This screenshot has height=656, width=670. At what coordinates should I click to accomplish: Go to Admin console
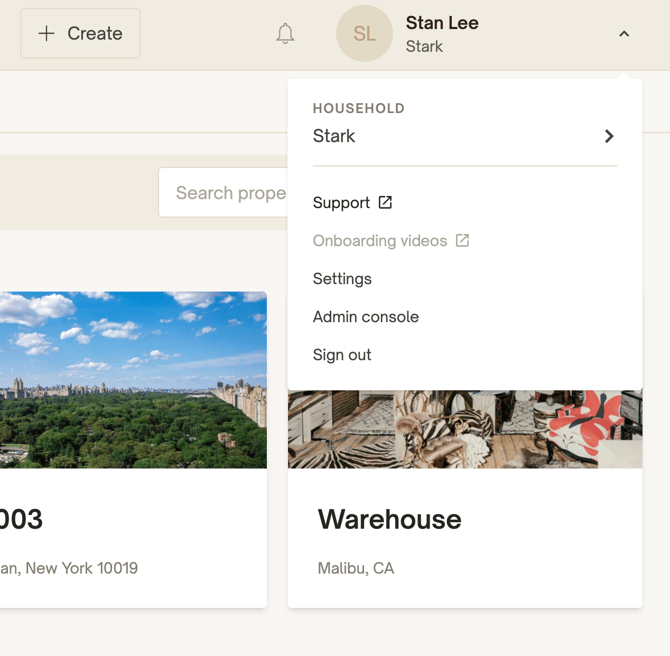coord(366,317)
